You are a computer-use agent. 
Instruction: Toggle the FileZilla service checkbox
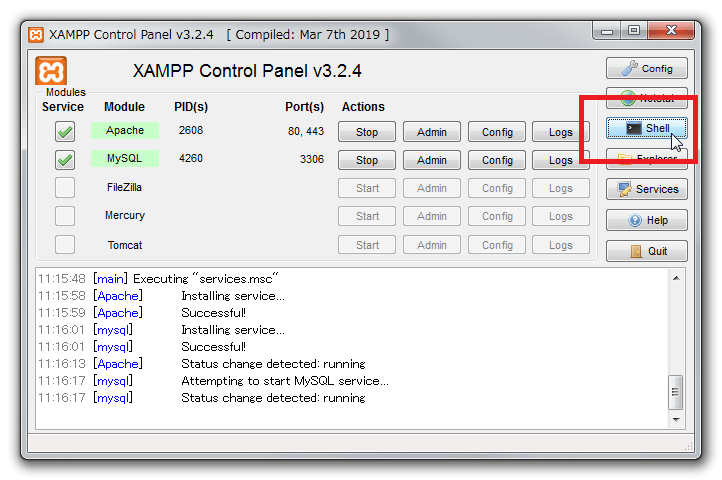click(65, 187)
